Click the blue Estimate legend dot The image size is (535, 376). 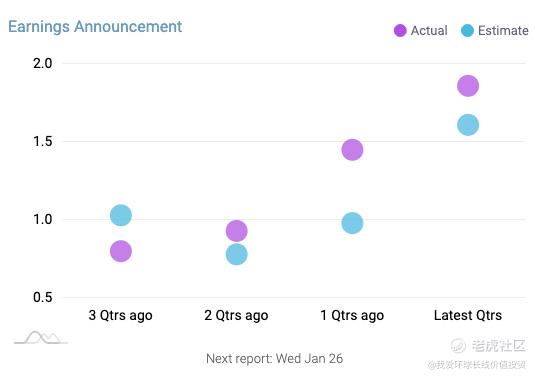(x=467, y=30)
